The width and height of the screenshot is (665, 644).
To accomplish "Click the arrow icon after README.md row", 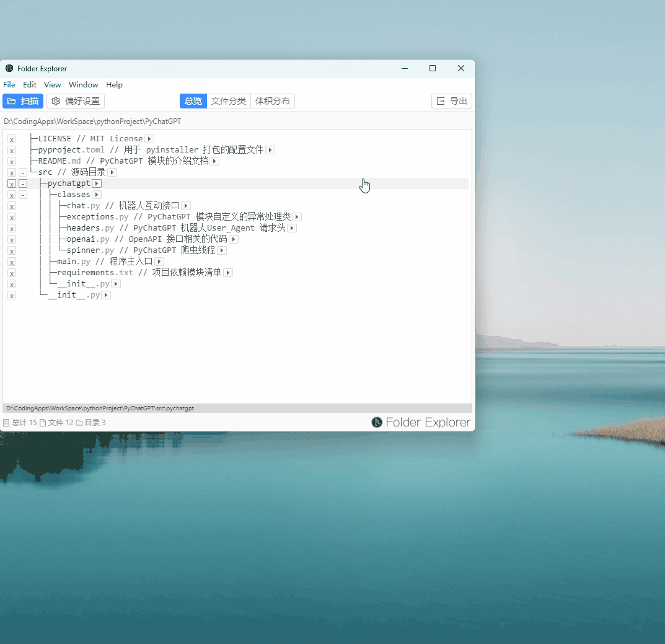I will click(x=214, y=161).
